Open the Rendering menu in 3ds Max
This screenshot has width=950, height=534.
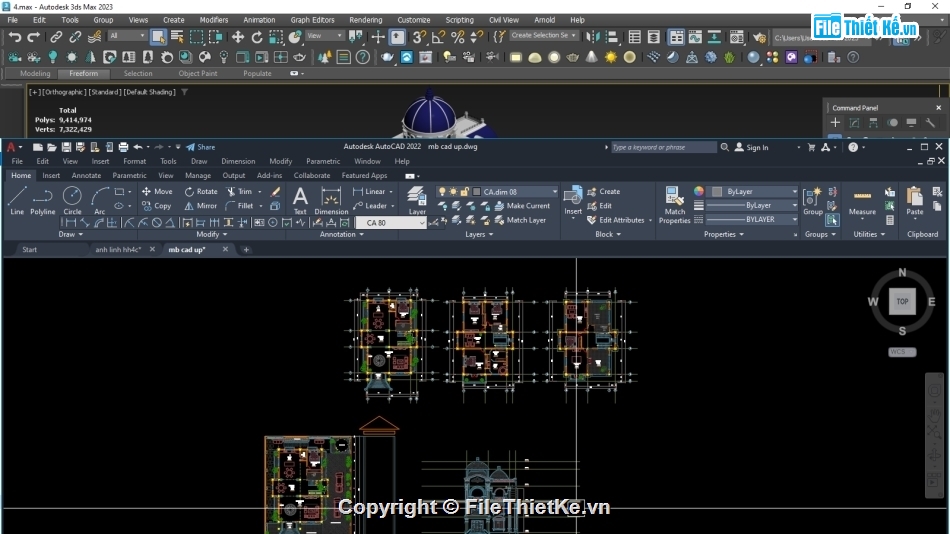365,20
